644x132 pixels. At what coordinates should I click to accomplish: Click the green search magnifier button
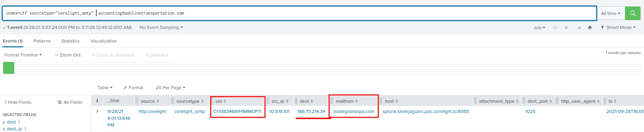pos(632,13)
